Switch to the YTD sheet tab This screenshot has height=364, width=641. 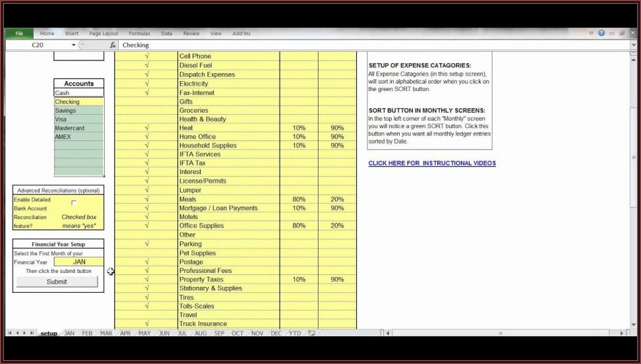(x=295, y=333)
